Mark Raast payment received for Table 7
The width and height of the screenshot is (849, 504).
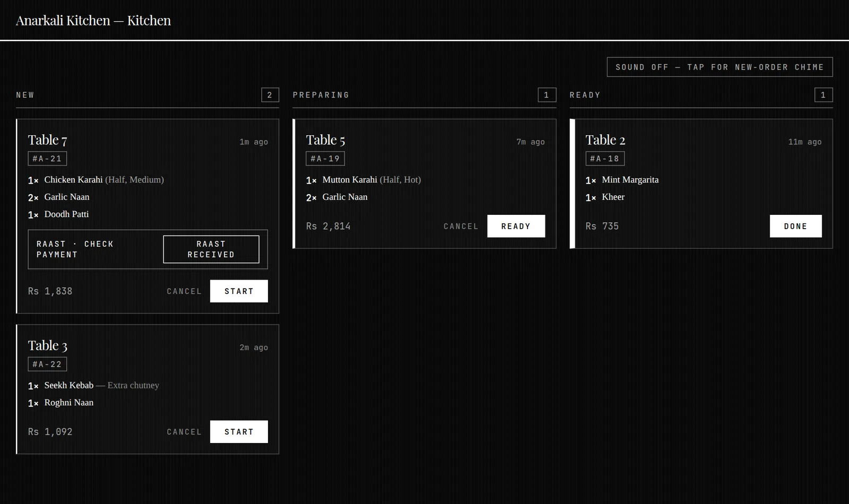click(x=211, y=249)
